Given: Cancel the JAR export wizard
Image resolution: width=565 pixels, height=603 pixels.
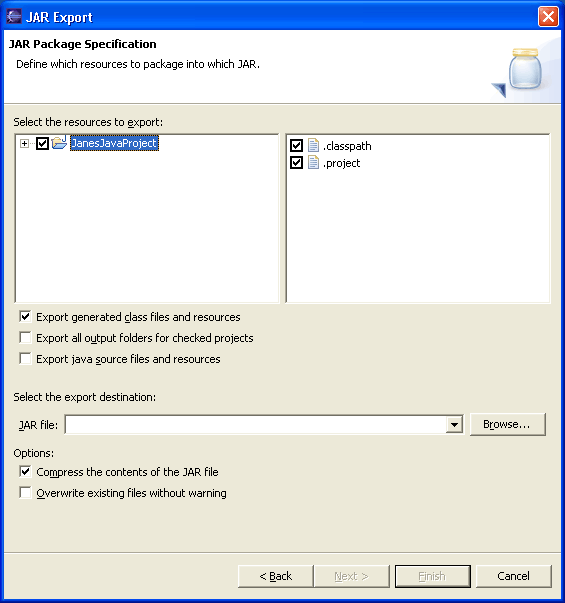Looking at the screenshot, I should click(513, 576).
